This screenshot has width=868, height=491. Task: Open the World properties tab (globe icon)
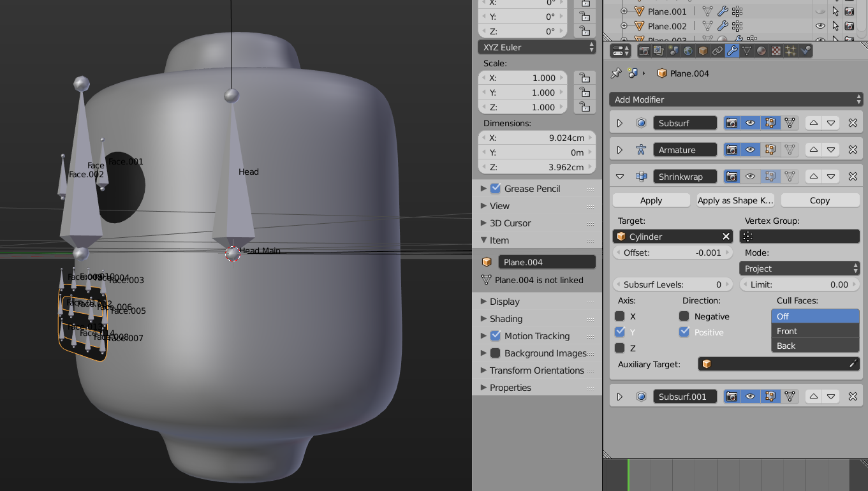point(688,51)
